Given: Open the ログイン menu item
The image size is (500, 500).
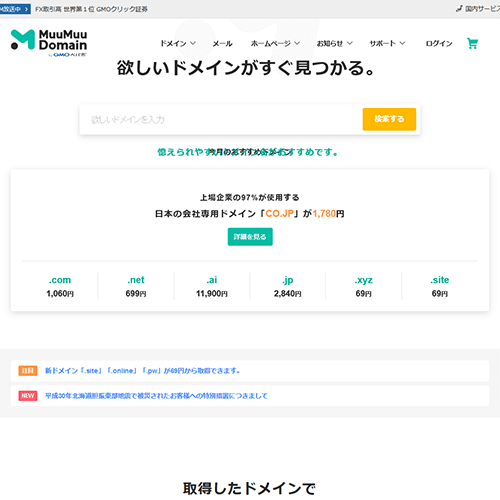Looking at the screenshot, I should [439, 43].
